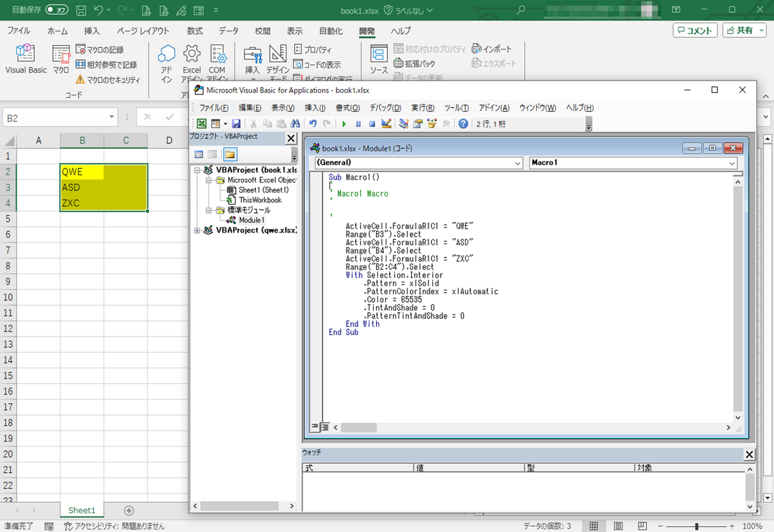Viewport: 774px width, 532px height.
Task: Switch to Excel 数式 ribbon tab
Action: click(x=195, y=31)
